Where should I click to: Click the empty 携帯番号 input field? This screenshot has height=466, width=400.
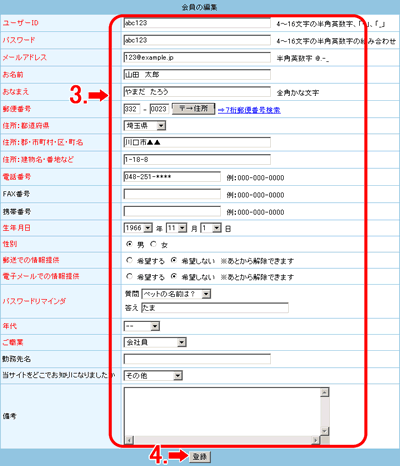pos(172,211)
